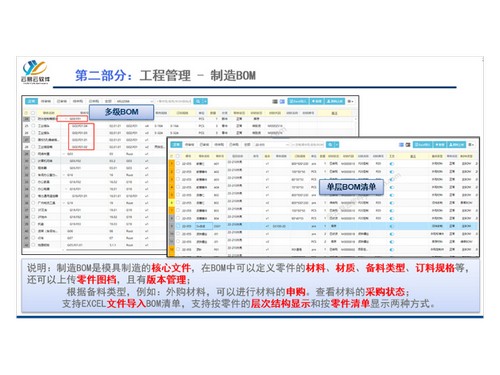Expand the dropdown arrow beside multi-level BOM search button
This screenshot has width=500, height=375.
tap(205, 101)
